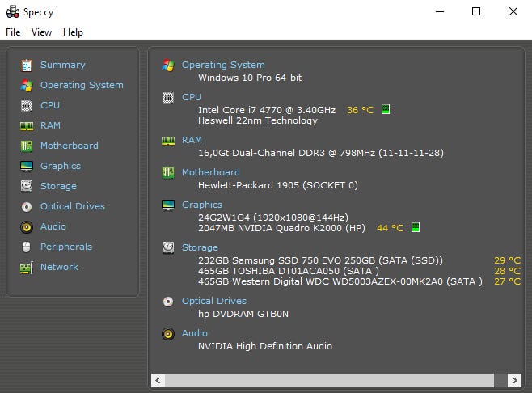
Task: Click the Graphics monitor icon in sidebar
Action: [x=27, y=167]
